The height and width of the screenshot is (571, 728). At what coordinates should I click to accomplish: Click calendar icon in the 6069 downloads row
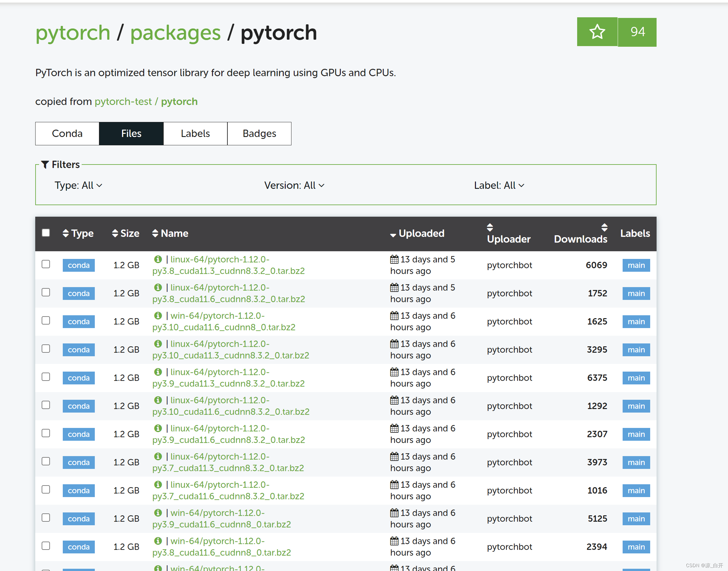[x=394, y=259]
